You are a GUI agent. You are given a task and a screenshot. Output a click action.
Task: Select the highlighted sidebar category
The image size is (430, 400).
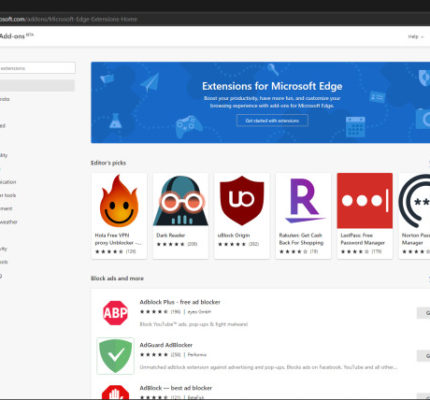[37, 86]
